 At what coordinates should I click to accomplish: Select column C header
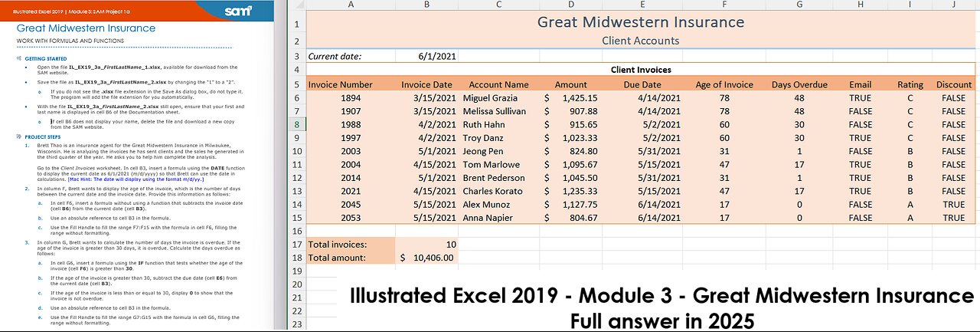[x=498, y=5]
